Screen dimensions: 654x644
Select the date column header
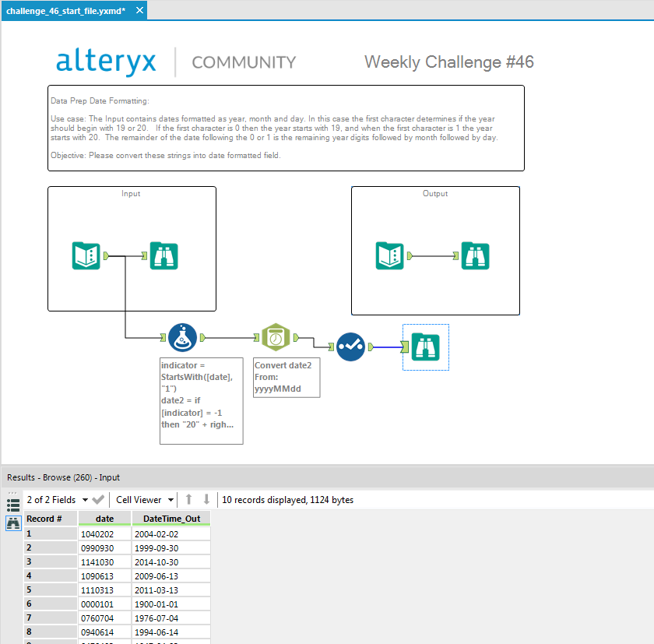click(104, 519)
